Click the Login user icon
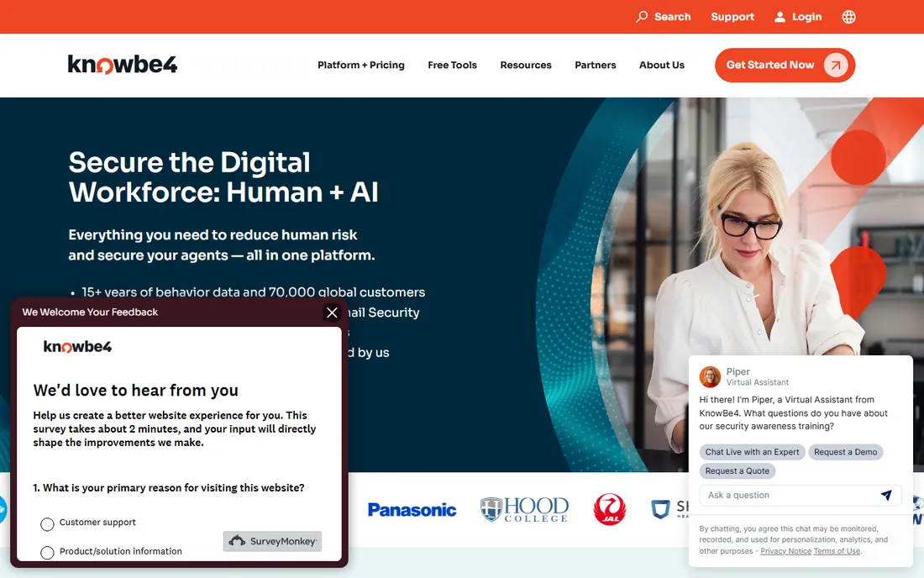924x578 pixels. point(780,17)
